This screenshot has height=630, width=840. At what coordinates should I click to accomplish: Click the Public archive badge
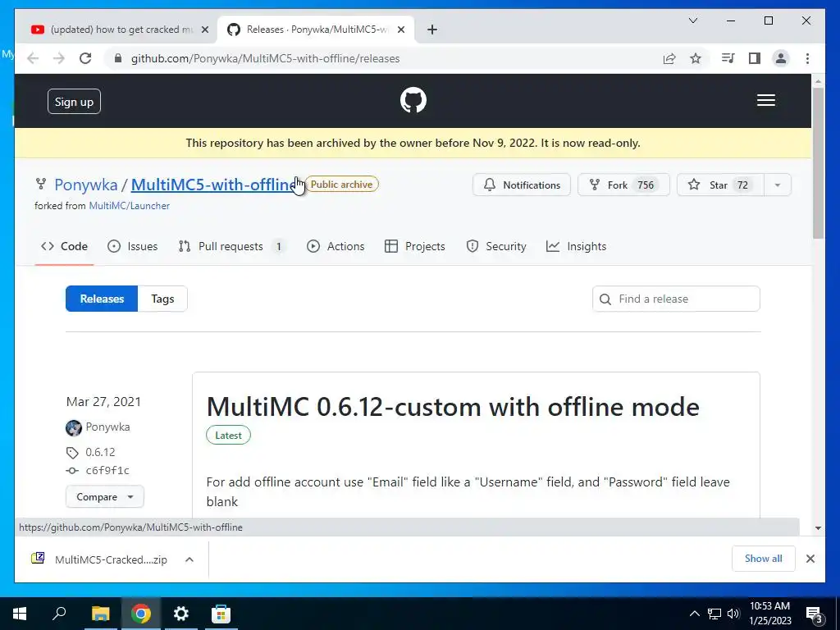[x=341, y=185]
